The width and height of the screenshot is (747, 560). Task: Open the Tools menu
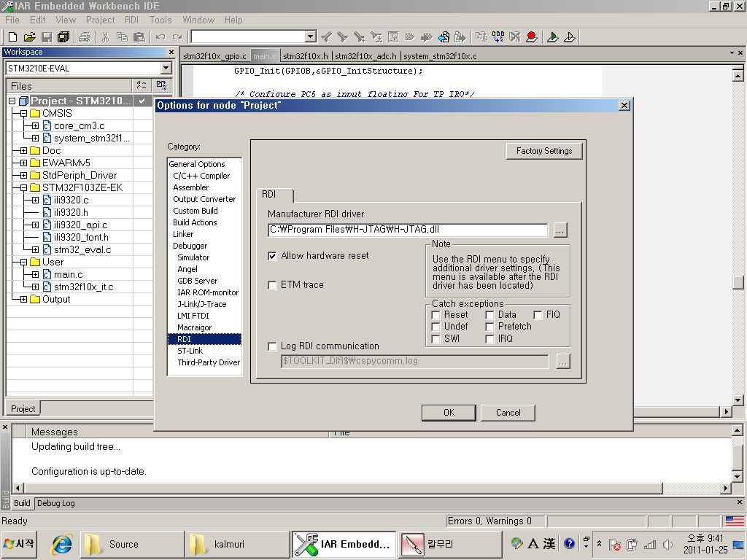point(160,20)
